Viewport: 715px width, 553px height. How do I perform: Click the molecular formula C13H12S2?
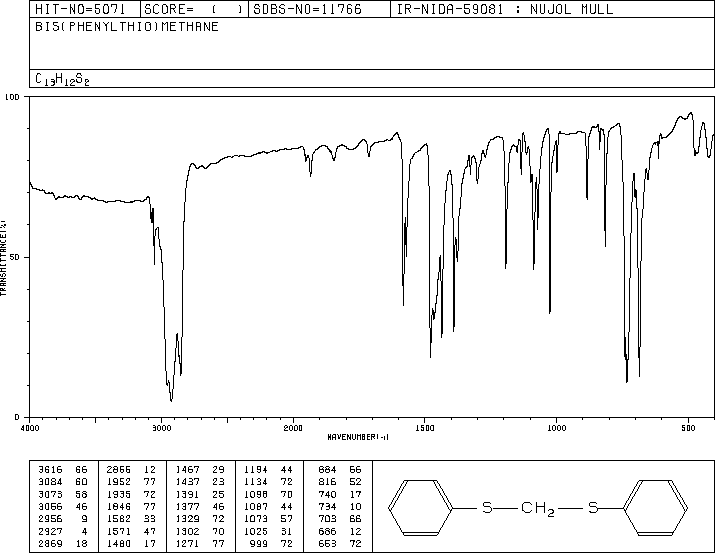tap(62, 79)
